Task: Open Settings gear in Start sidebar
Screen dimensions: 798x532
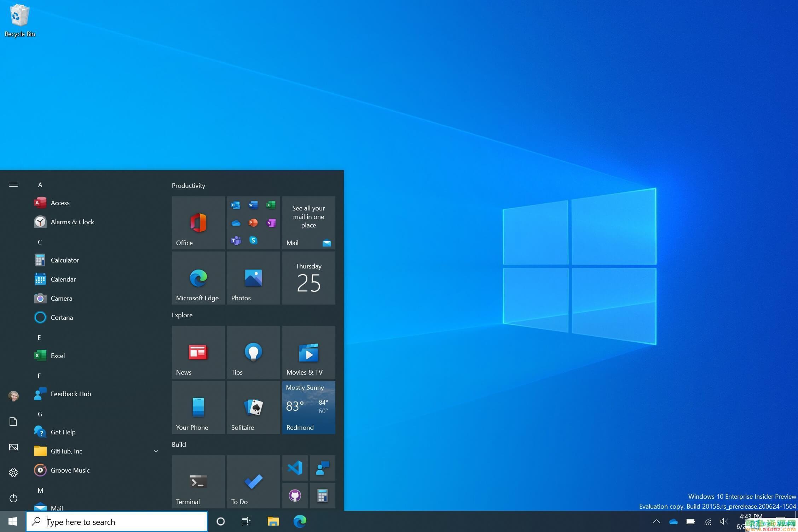Action: pyautogui.click(x=13, y=473)
